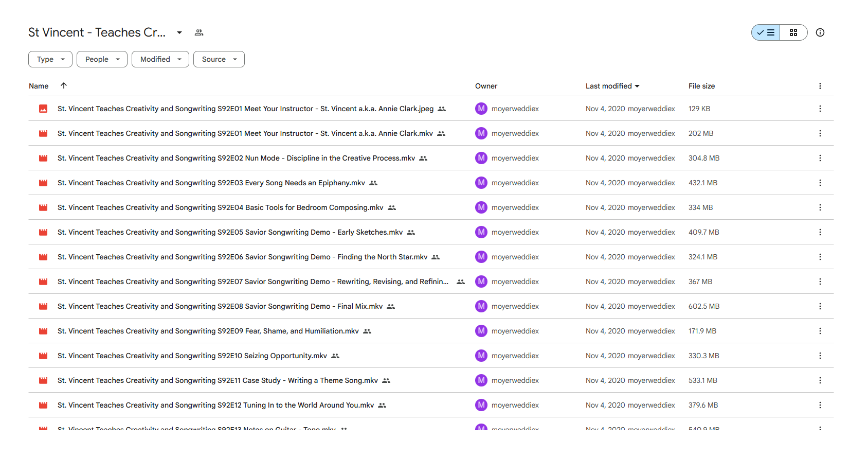Viewport: 868px width, 457px height.
Task: Click the video icon for S92E02 Nun Mode
Action: point(43,158)
